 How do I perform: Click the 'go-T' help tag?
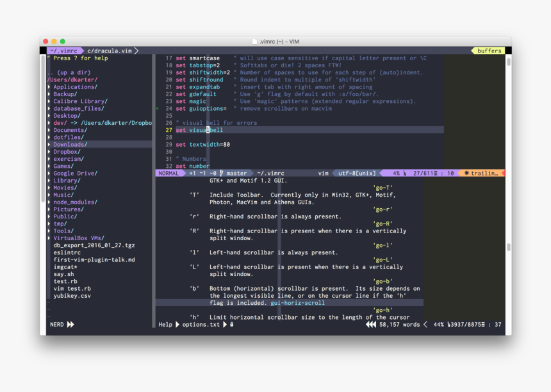point(382,188)
